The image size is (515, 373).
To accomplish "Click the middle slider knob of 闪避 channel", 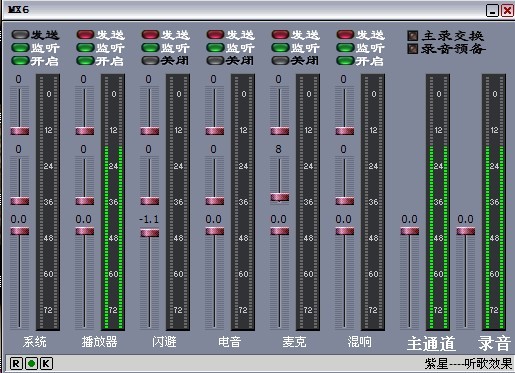I will [x=150, y=201].
